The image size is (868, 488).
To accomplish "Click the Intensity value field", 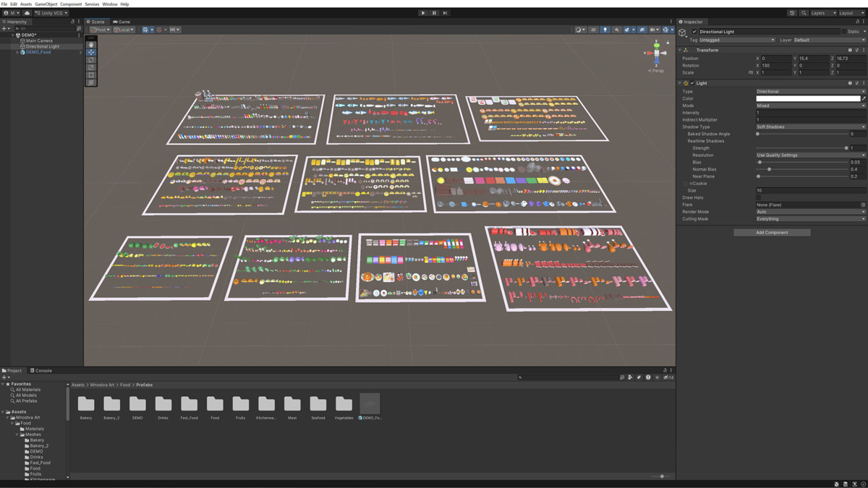I will (810, 113).
